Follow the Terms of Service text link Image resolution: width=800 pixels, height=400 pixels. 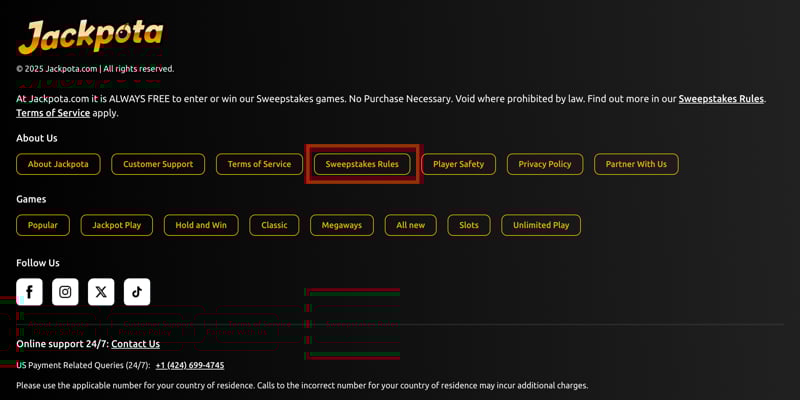tap(53, 113)
